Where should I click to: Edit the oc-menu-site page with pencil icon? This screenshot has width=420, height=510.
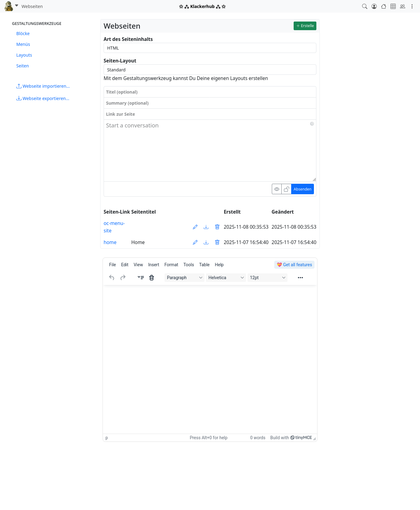[195, 227]
